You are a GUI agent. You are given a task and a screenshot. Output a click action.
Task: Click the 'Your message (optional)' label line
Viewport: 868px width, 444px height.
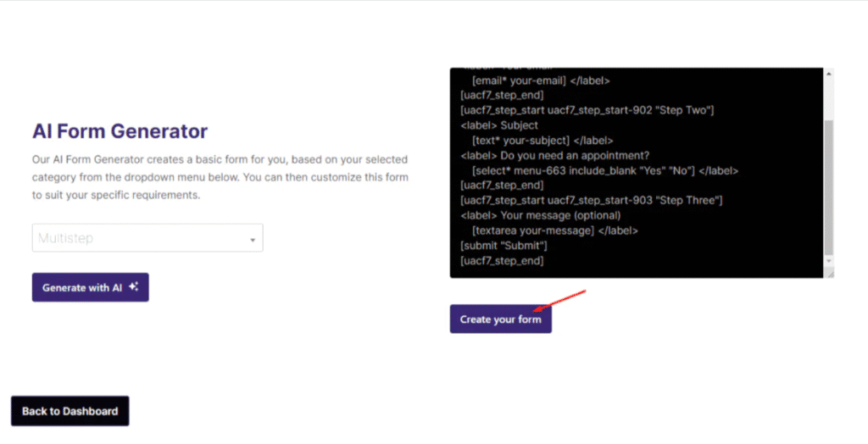[540, 215]
